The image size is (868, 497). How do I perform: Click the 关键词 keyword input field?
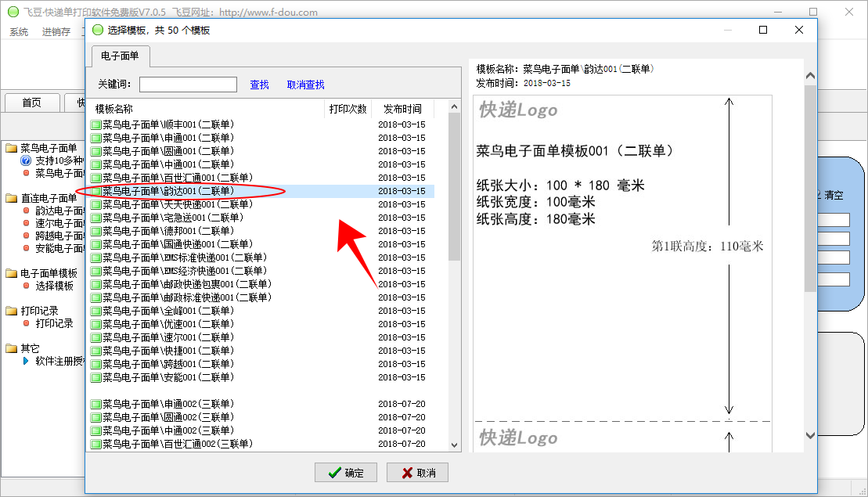[x=188, y=85]
